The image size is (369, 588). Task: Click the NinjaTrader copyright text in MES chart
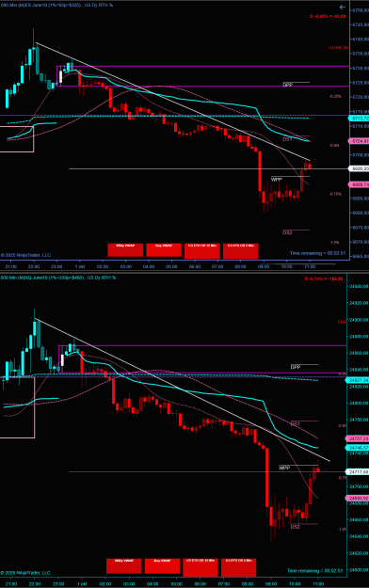(x=25, y=255)
